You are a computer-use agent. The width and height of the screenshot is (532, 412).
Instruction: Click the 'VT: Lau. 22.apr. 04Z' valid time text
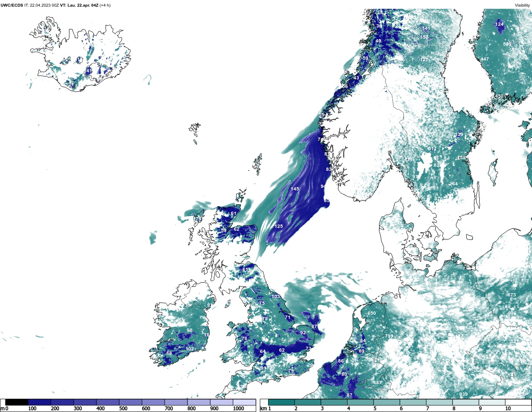[79, 5]
